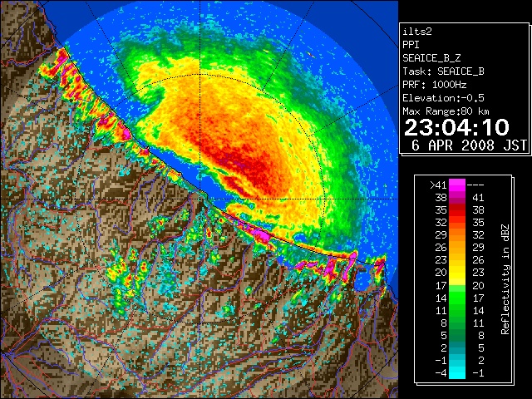The image size is (532, 399).
Task: Click the 'PPI' scan type text
Action: coord(411,45)
